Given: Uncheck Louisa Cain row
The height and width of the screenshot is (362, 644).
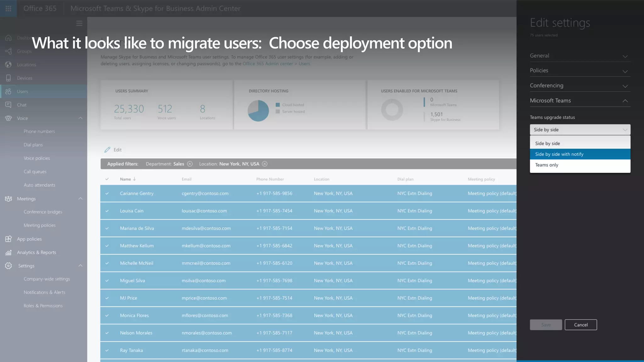Looking at the screenshot, I should tap(107, 211).
